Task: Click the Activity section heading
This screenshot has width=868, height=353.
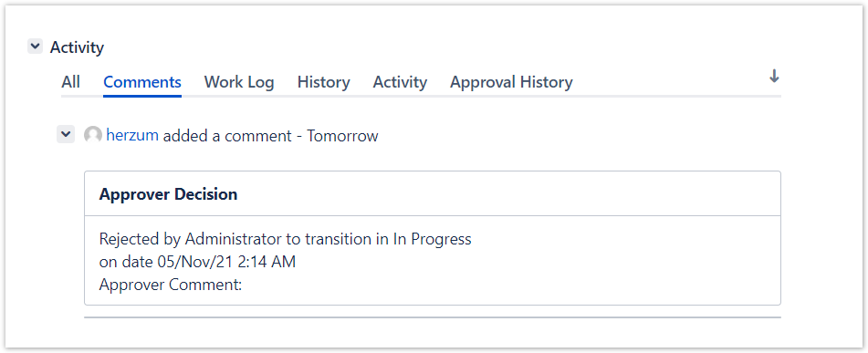Action: (77, 47)
